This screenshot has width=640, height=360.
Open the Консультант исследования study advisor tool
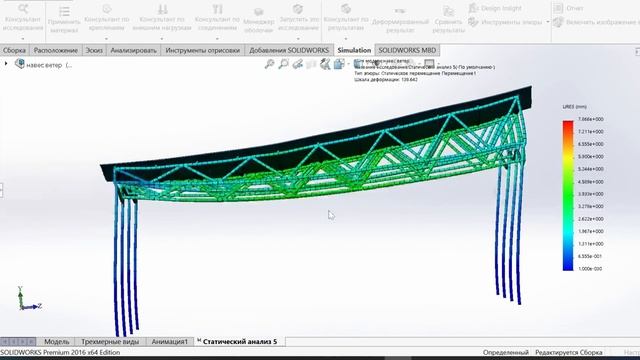click(23, 17)
